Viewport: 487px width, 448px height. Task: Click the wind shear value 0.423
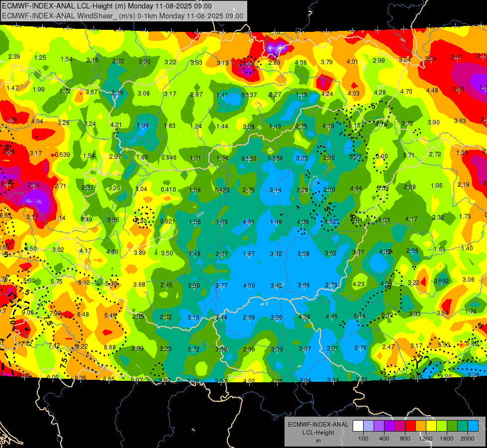point(222,190)
